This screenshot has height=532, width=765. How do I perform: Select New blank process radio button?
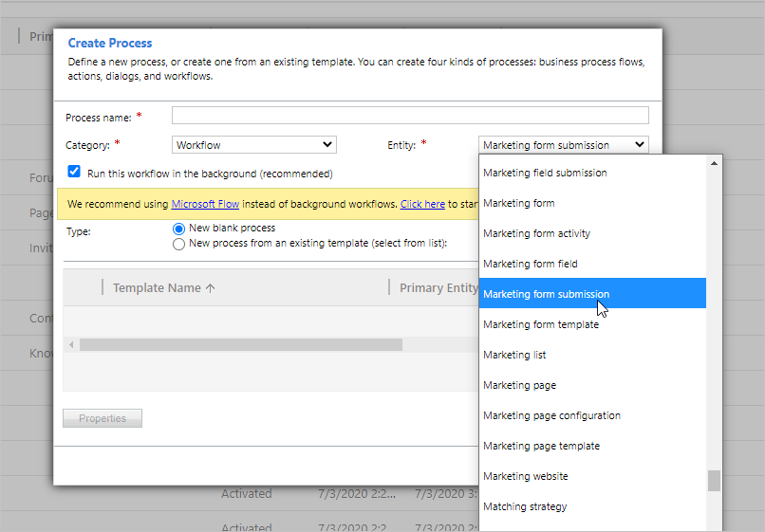tap(178, 229)
